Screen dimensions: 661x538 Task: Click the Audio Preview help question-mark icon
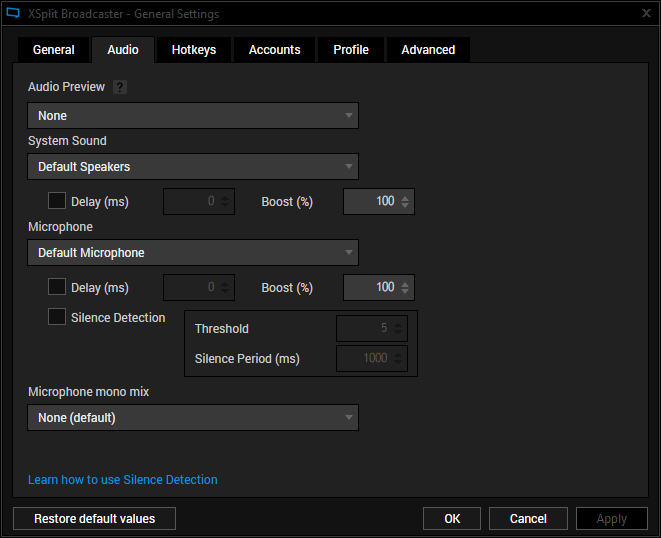tap(120, 87)
